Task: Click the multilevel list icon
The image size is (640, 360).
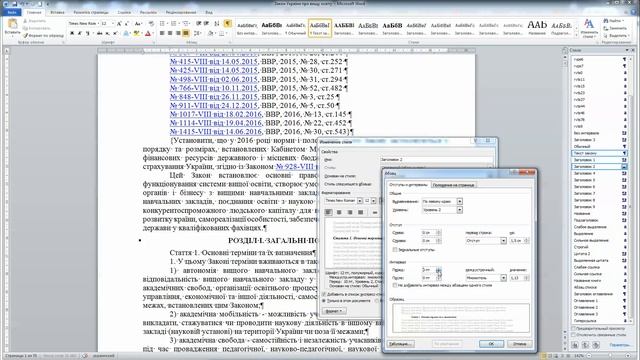Action: click(x=186, y=24)
